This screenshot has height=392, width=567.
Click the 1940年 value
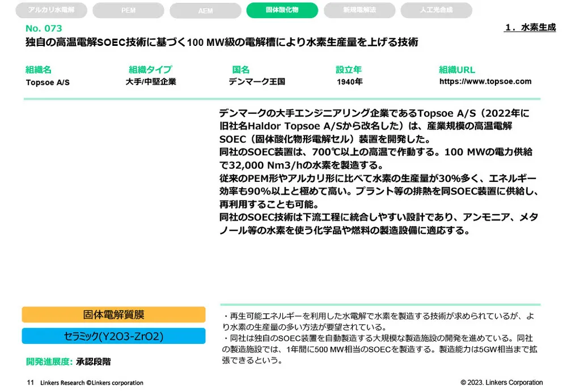[350, 82]
